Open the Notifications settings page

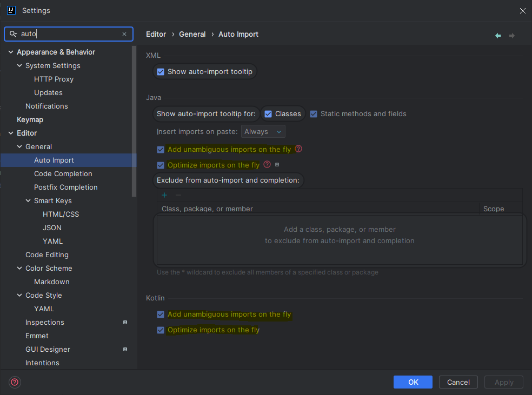point(46,106)
